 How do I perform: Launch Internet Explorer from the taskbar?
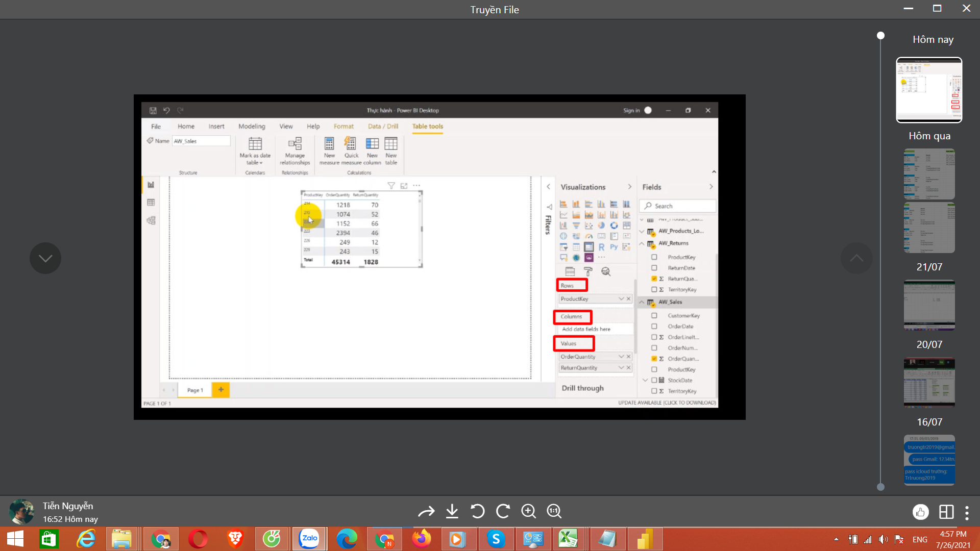coord(86,539)
